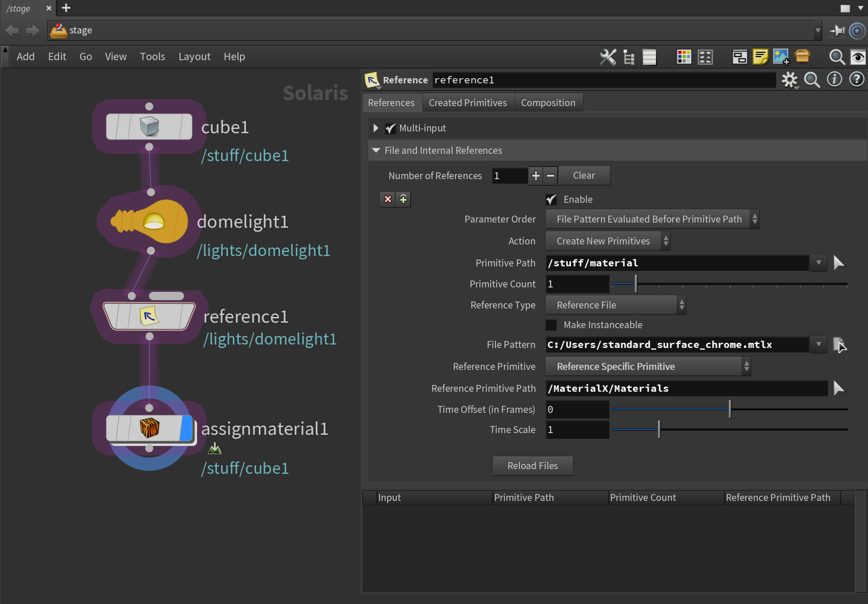
Task: Open the node help question mark
Action: pyautogui.click(x=857, y=79)
